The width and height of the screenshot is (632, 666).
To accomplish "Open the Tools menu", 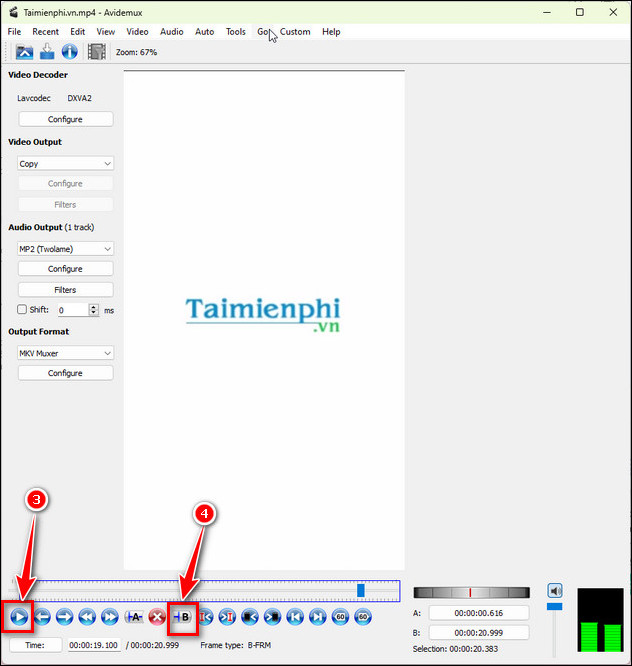I will (x=236, y=31).
